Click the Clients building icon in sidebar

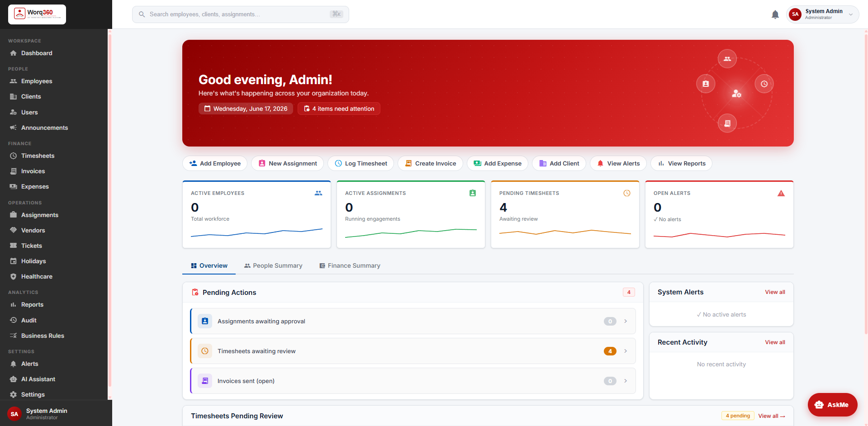click(x=14, y=97)
